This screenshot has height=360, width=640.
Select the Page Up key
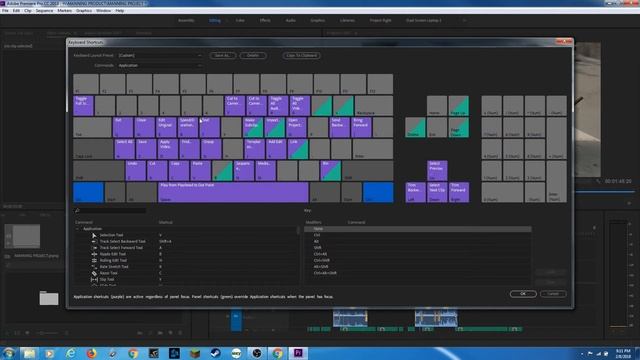coord(459,106)
